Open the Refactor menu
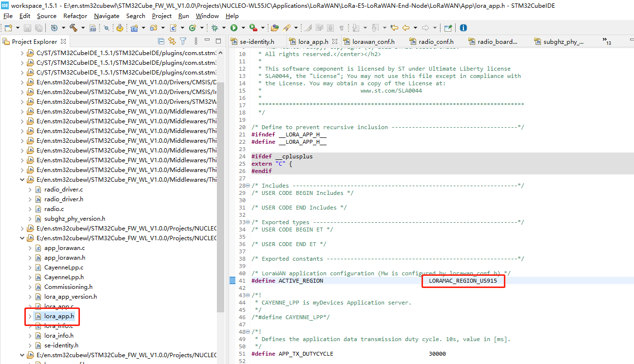634x364 pixels. pos(75,16)
